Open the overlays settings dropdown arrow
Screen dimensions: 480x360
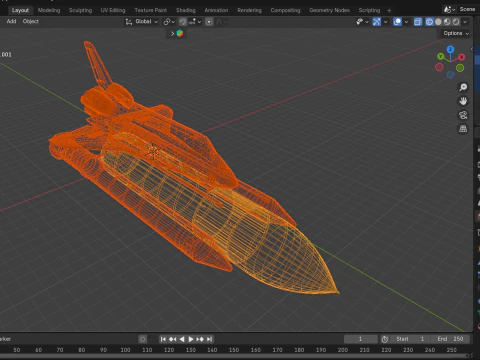coord(406,22)
